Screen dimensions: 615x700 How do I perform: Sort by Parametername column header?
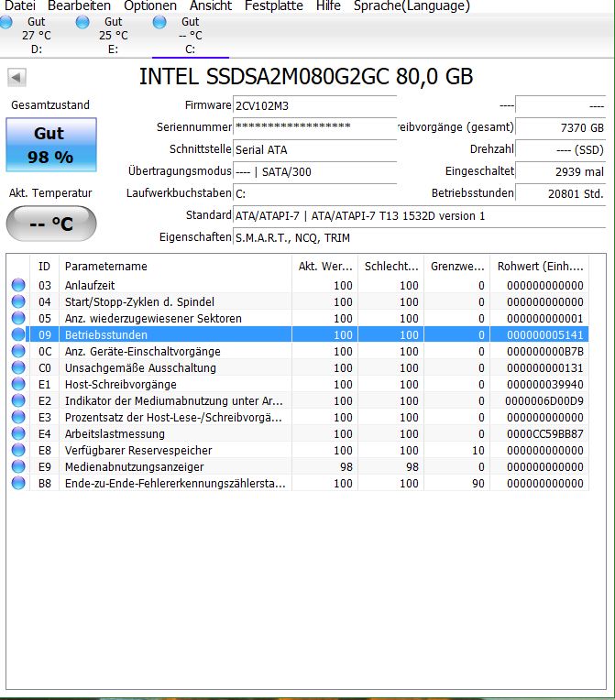176,267
